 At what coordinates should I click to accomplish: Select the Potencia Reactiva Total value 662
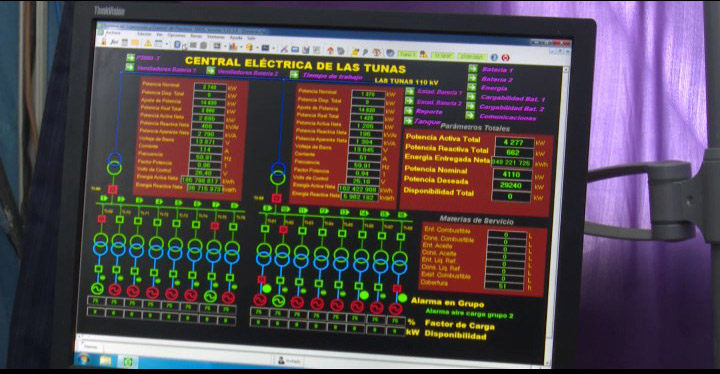513,153
